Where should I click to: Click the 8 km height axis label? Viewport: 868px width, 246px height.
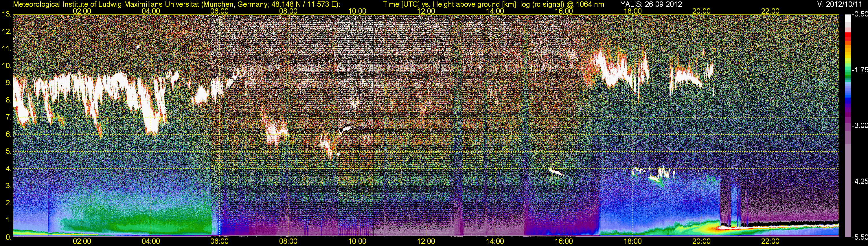[x=8, y=100]
